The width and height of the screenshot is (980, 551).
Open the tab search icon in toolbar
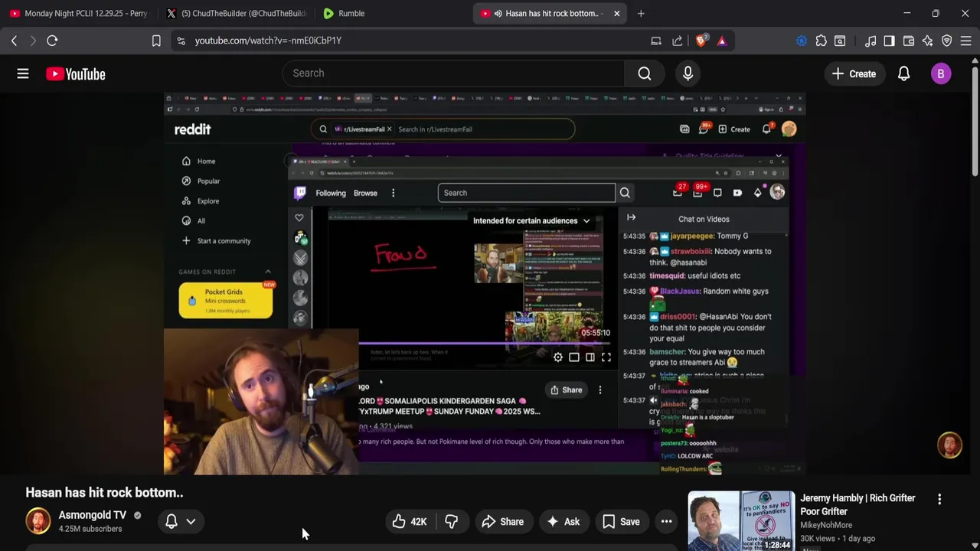point(840,41)
